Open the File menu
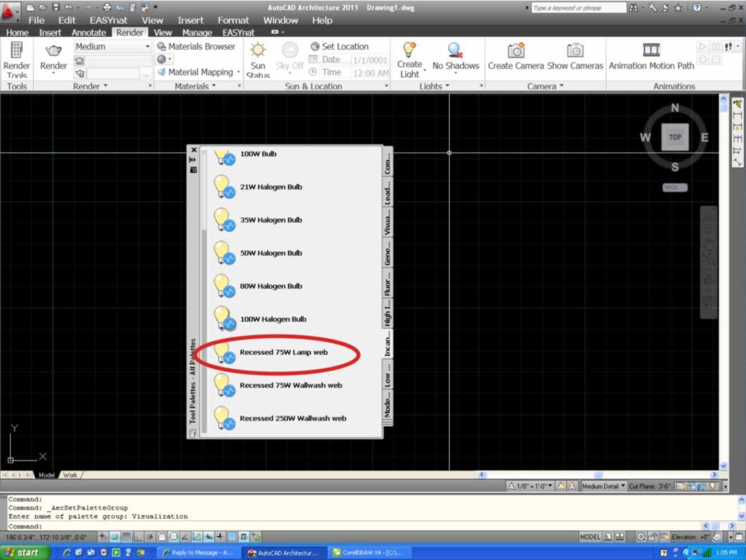The height and width of the screenshot is (560, 746). point(36,20)
